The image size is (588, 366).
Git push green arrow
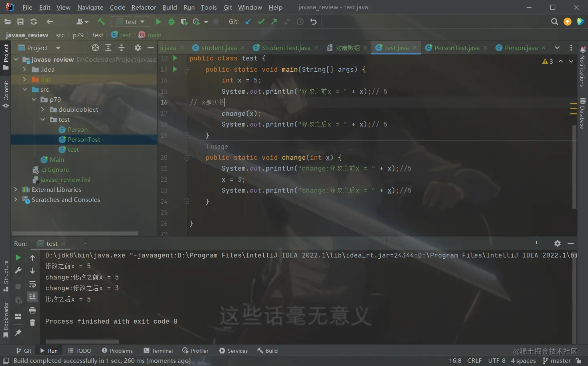coord(274,22)
